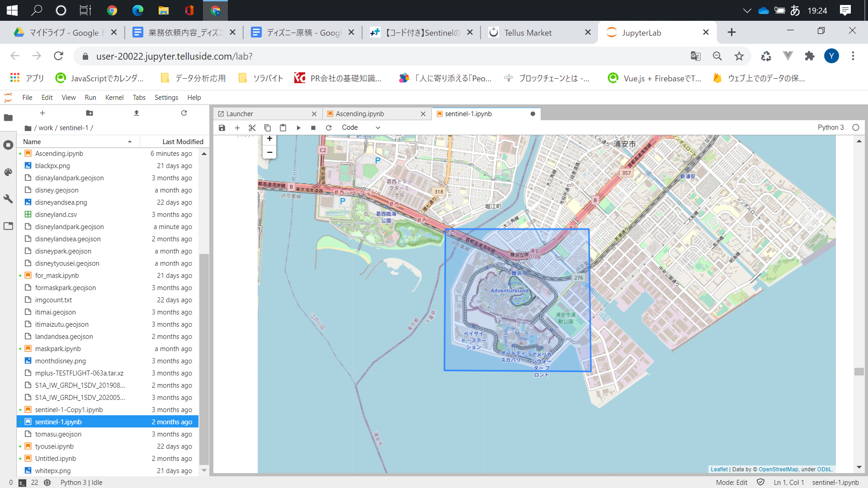The height and width of the screenshot is (488, 868).
Task: Open the File Browser sidebar tab
Action: [8, 118]
